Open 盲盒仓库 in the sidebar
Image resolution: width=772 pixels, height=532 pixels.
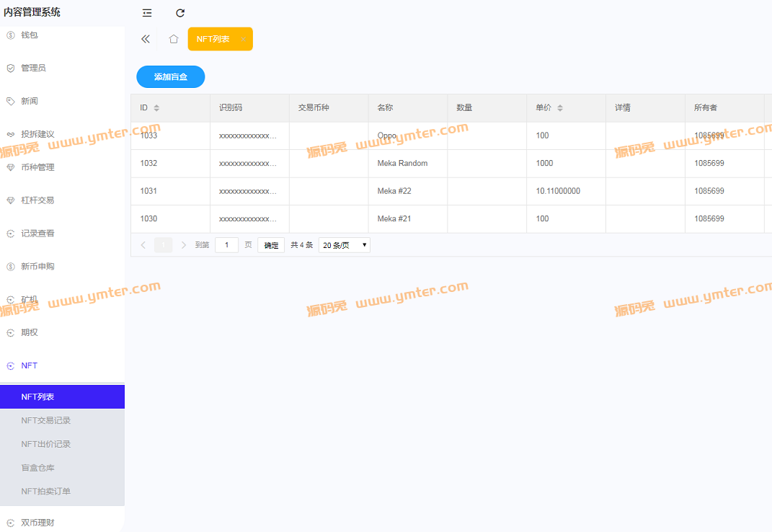62,468
